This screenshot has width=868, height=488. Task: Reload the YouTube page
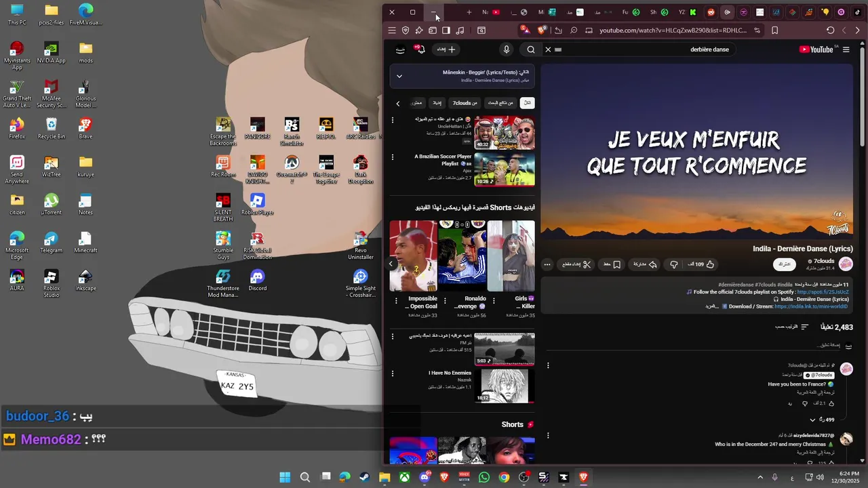830,30
